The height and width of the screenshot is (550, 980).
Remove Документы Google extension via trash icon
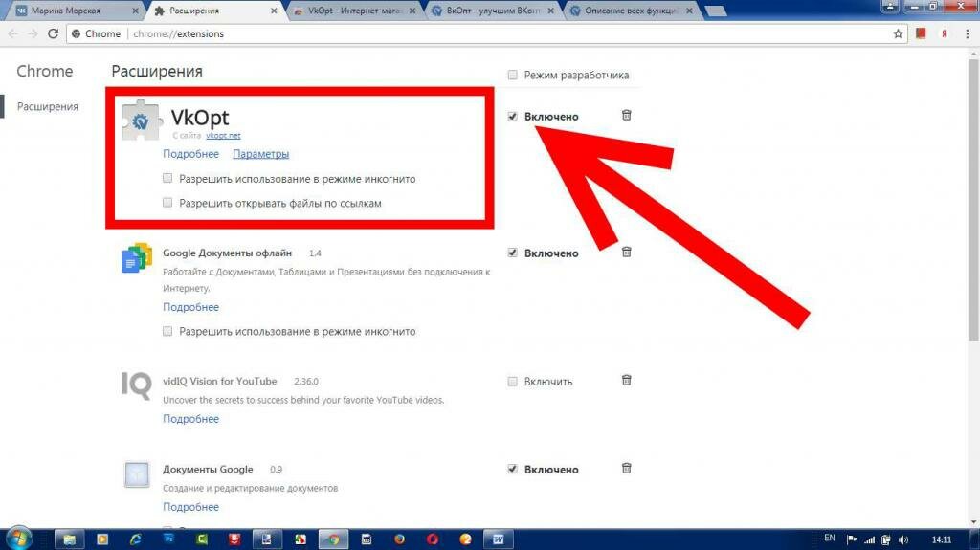(x=626, y=468)
